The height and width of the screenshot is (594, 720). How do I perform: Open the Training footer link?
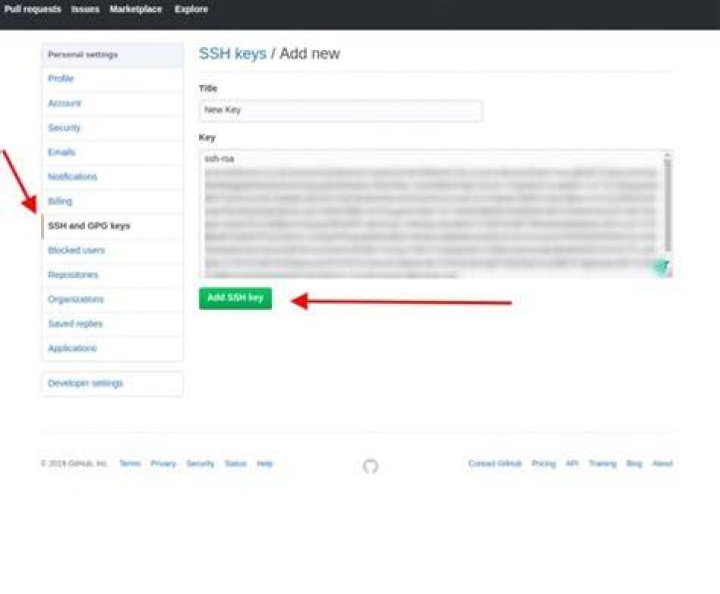[x=602, y=464]
